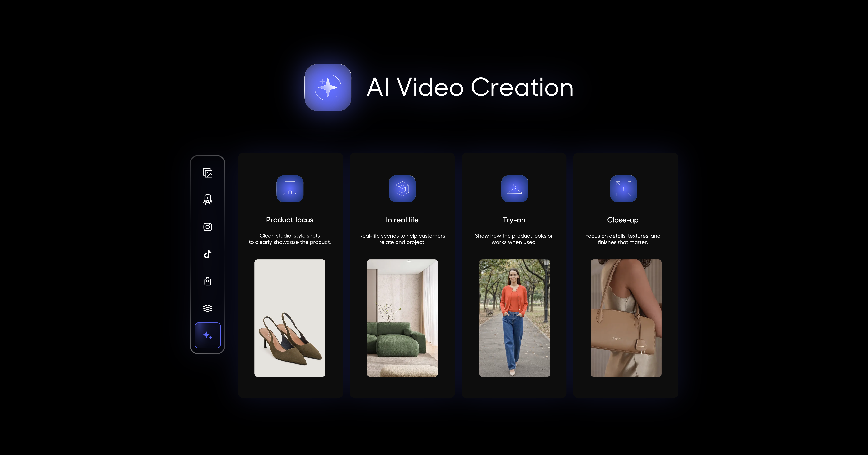Open the woman in orange cardigan thumbnail
Screen dimensions: 868x455
[515, 318]
